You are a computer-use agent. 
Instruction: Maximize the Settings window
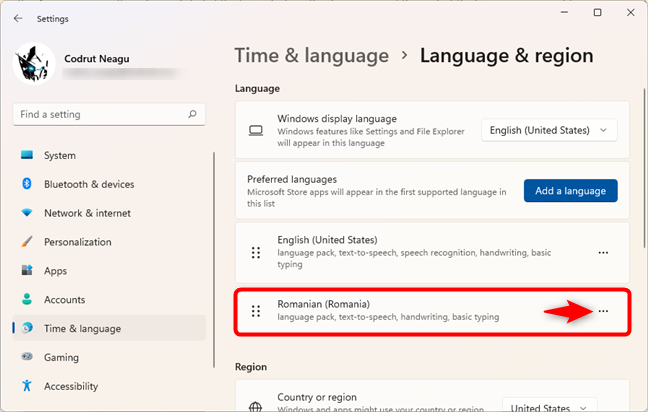tap(598, 13)
